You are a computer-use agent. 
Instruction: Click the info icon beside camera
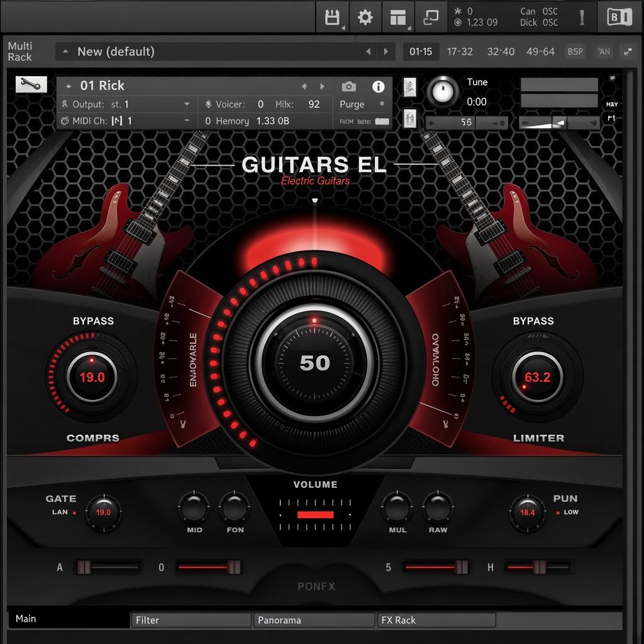[x=378, y=86]
